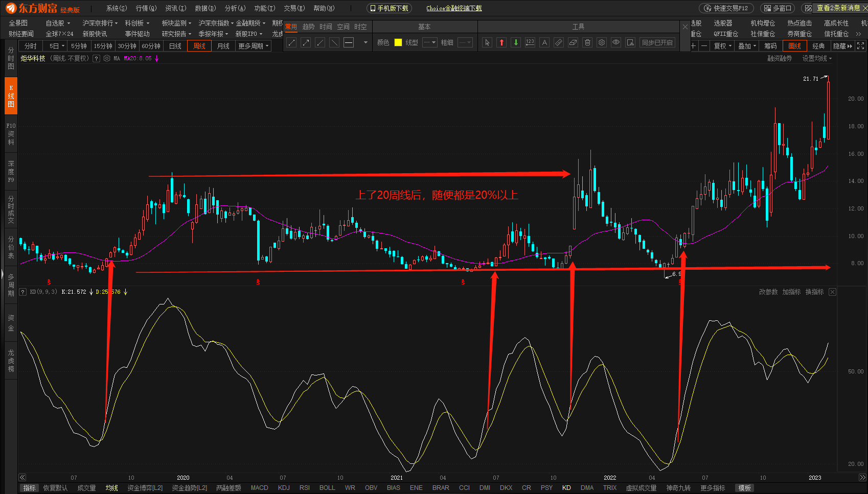Open 龙虎榜 sidebar panel
Screen dimensions: 868x494
(x=11, y=361)
